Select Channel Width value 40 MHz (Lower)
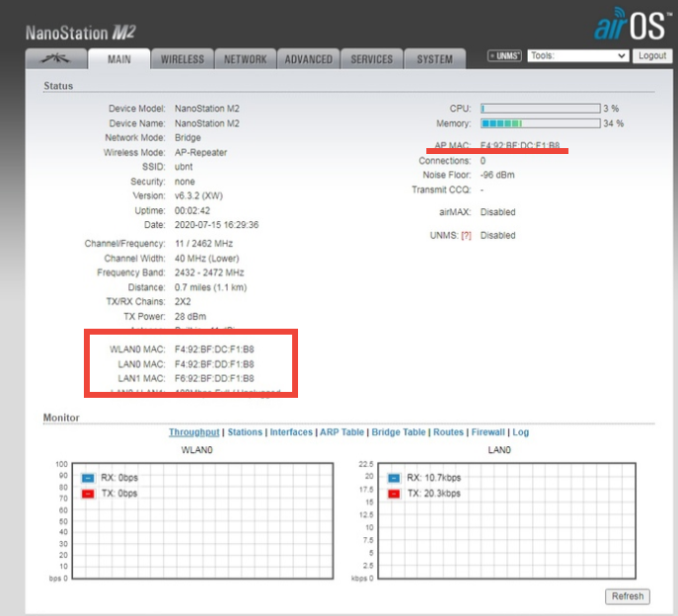678x616 pixels. (x=206, y=259)
